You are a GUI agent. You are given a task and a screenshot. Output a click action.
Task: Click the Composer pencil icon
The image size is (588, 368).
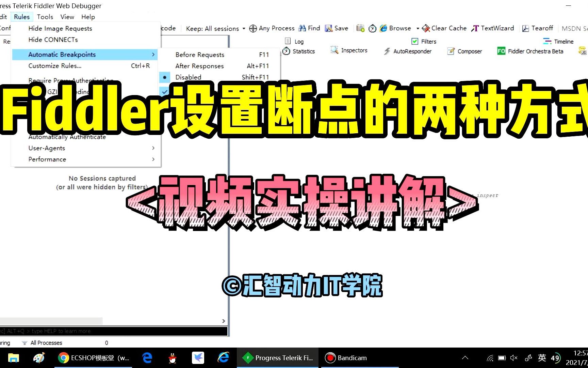[451, 51]
